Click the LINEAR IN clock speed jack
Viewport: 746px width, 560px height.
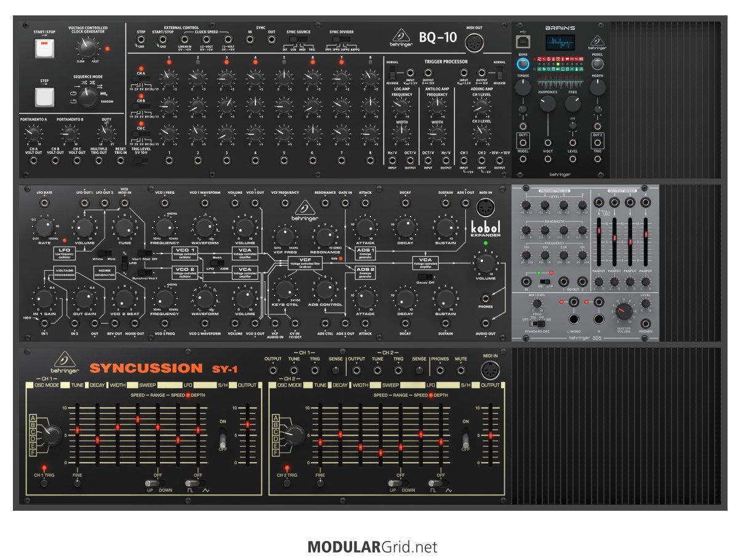tap(185, 40)
